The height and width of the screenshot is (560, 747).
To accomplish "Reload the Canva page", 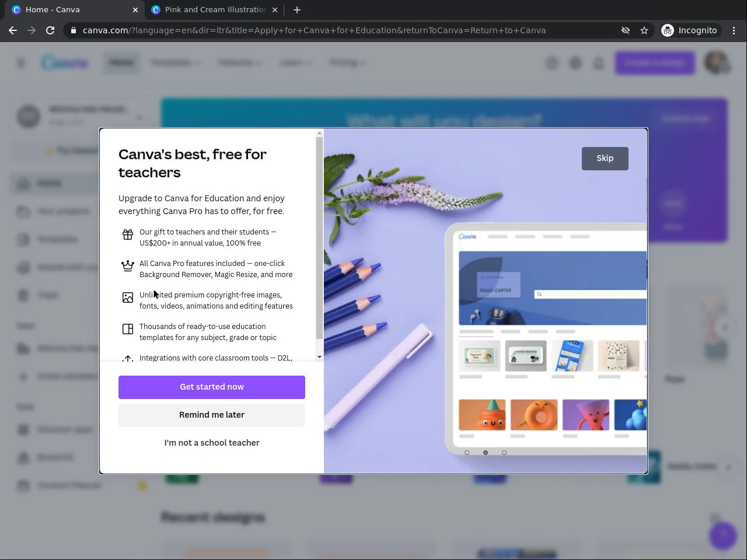I will click(x=50, y=30).
